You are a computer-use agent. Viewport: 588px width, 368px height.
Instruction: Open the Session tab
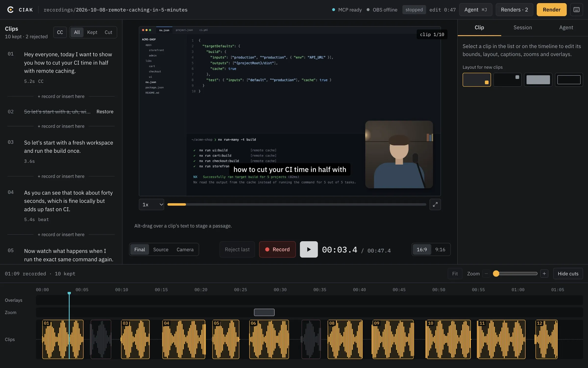pyautogui.click(x=523, y=27)
